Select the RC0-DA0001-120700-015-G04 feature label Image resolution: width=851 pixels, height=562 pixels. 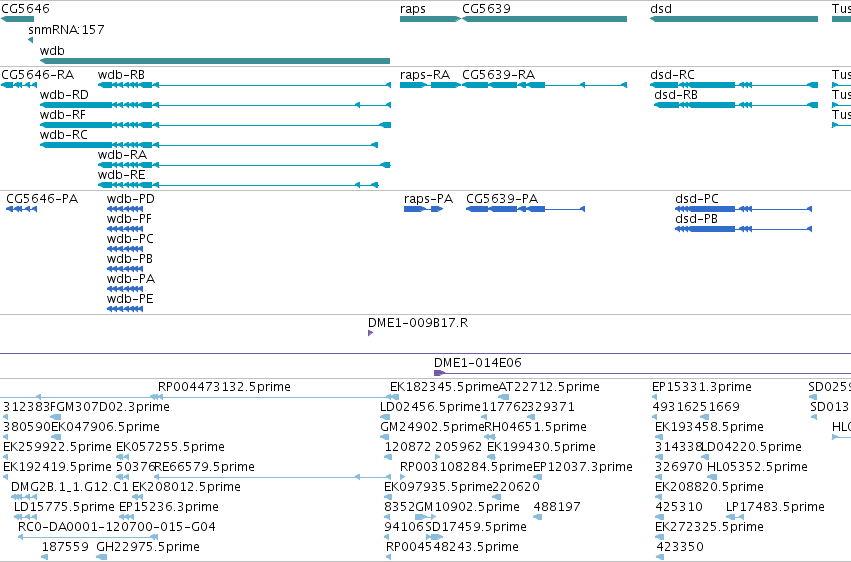pos(117,527)
